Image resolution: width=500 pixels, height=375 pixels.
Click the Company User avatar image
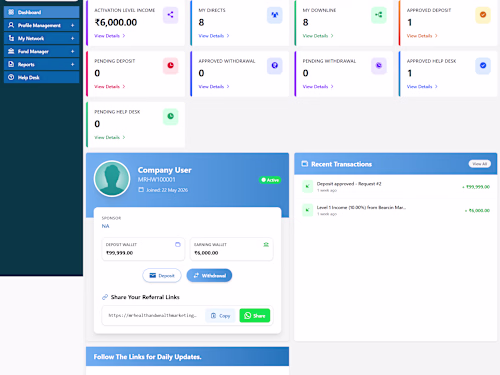point(112,178)
